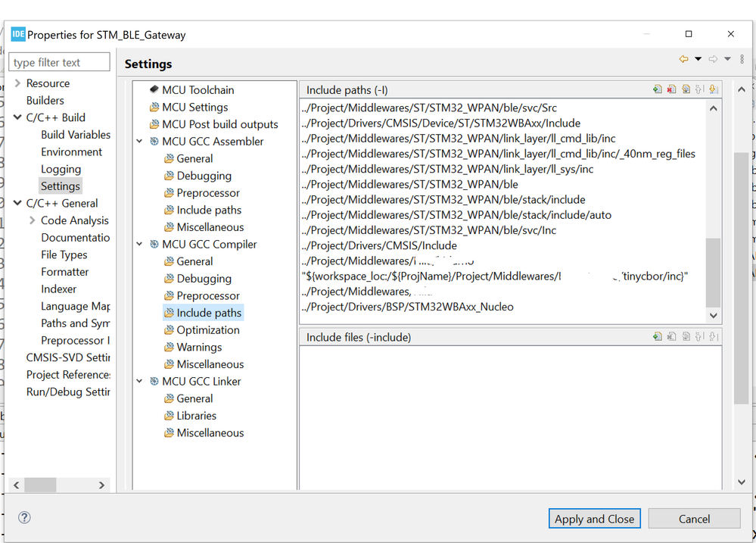This screenshot has width=756, height=543.
Task: Click the help question mark icon
Action: tap(24, 518)
